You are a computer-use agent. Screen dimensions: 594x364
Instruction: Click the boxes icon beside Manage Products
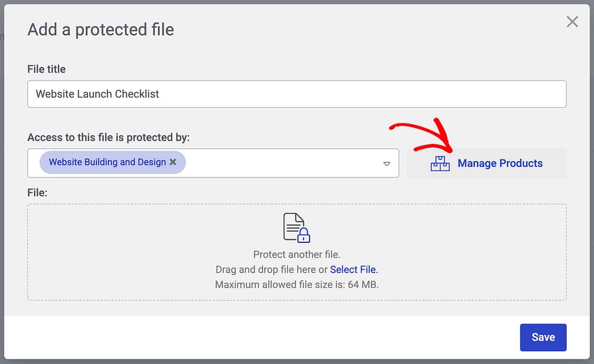point(440,163)
